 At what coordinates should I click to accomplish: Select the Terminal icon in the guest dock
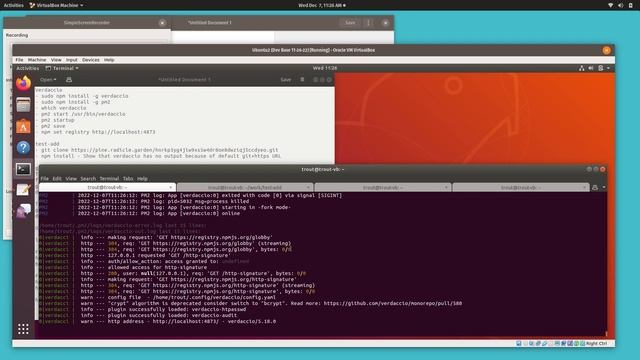(23, 169)
